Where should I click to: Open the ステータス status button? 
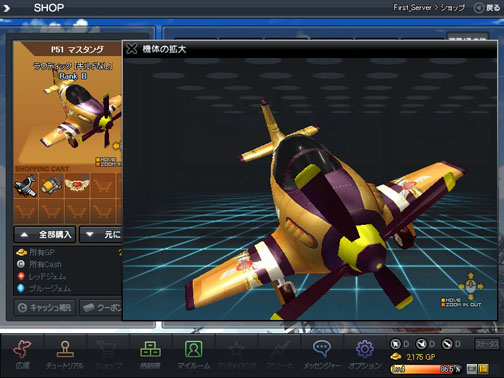487,344
